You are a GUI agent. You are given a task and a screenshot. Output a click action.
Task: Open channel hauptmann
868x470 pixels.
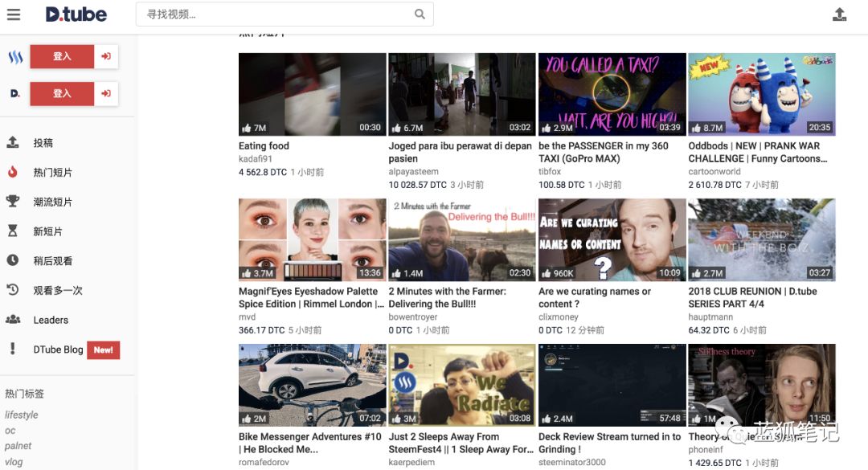pyautogui.click(x=710, y=317)
